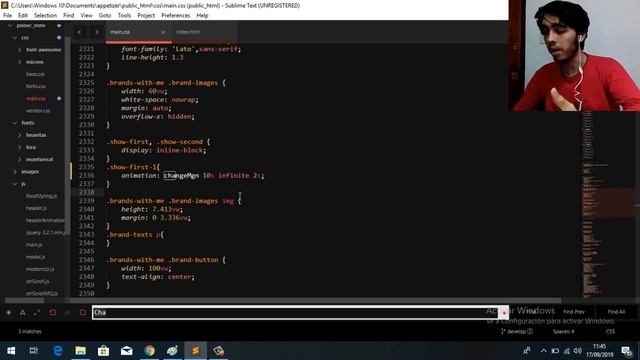Image resolution: width=640 pixels, height=360 pixels.
Task: Launch Microsoft Edge from taskbar
Action: (58, 351)
